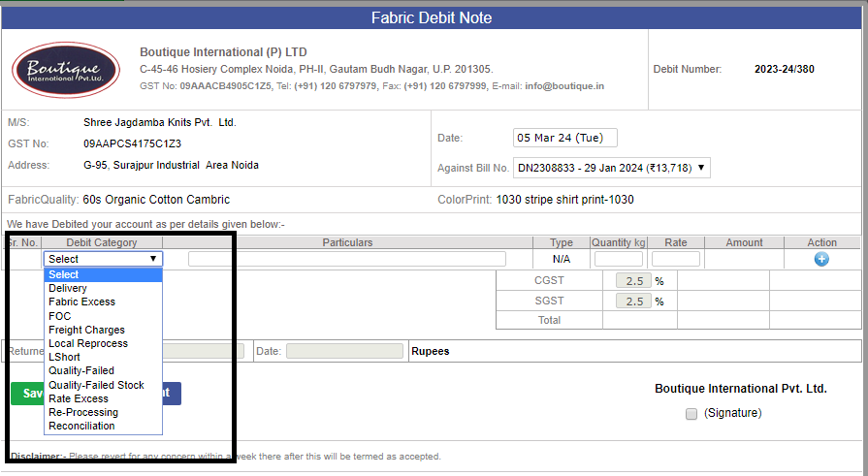Click the Quantity kg input box
Viewport: 868px width, 476px height.
(x=619, y=259)
